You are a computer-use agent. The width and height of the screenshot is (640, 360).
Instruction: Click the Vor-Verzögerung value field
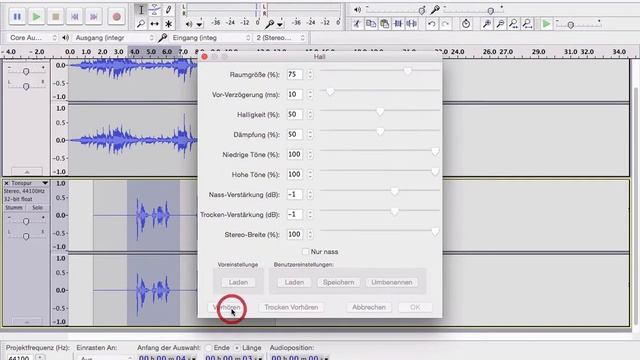click(x=295, y=94)
